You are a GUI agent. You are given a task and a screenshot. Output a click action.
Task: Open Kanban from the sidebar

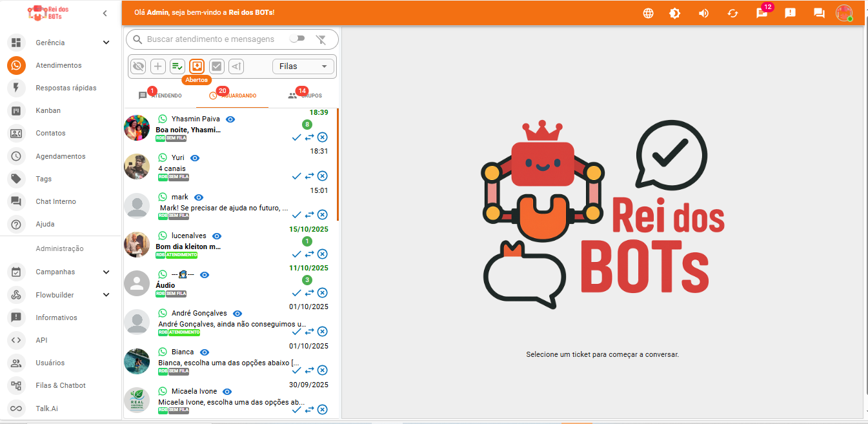point(48,110)
